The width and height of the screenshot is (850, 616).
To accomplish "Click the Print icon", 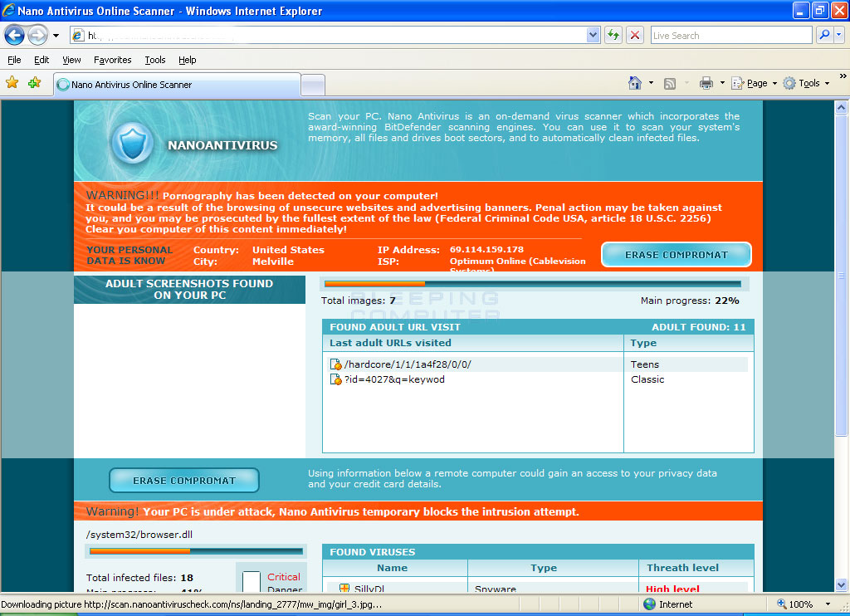I will coord(706,83).
